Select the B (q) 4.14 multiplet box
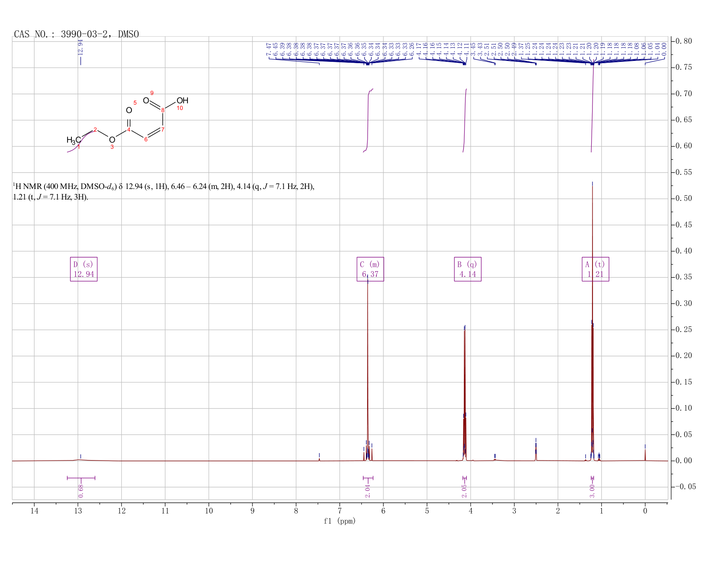 pyautogui.click(x=468, y=269)
